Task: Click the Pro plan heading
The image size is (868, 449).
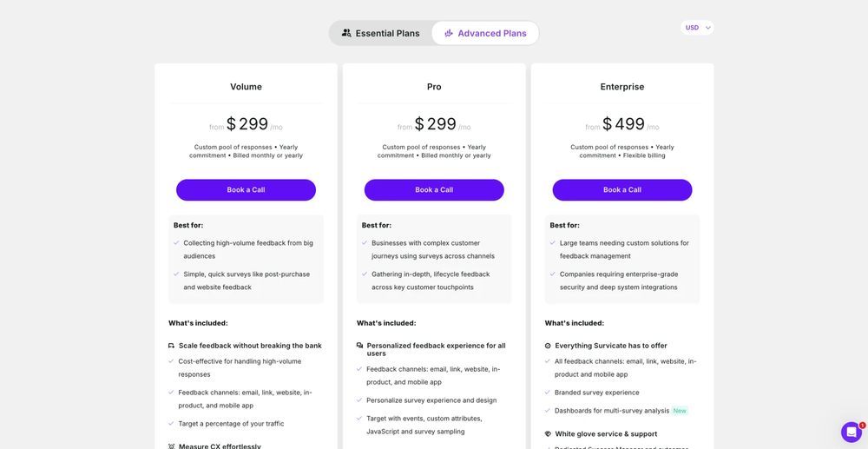Action: 434,87
